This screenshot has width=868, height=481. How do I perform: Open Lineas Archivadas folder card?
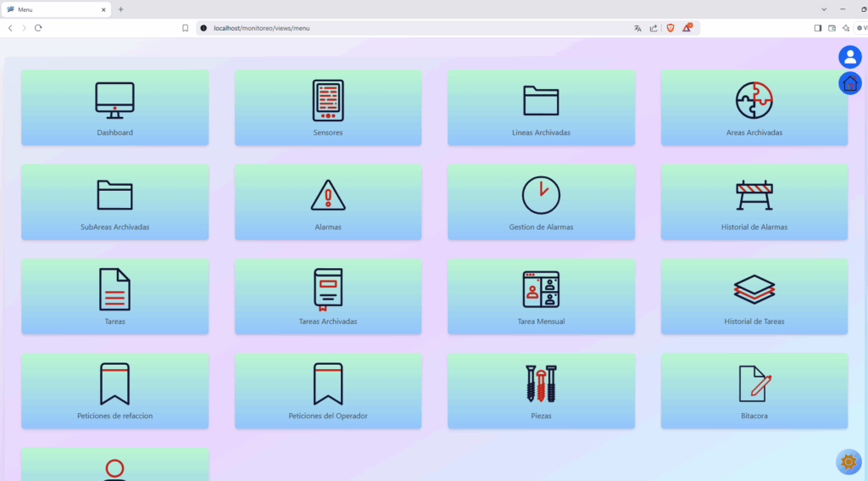click(x=541, y=108)
